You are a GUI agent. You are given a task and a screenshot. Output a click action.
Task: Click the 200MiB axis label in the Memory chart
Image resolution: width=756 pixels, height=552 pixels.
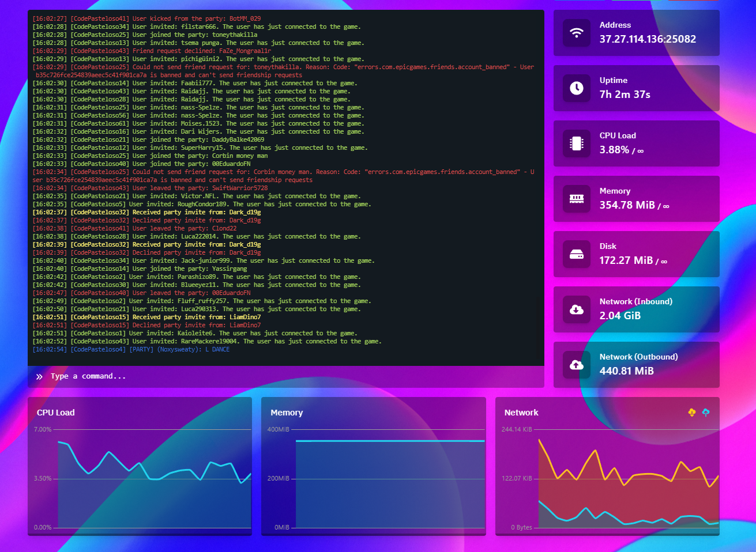[279, 478]
